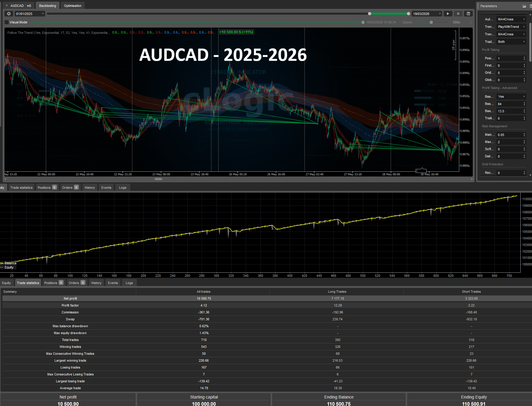Adjust the Speed slider near 500x
The image size is (532, 406).
(431, 22)
